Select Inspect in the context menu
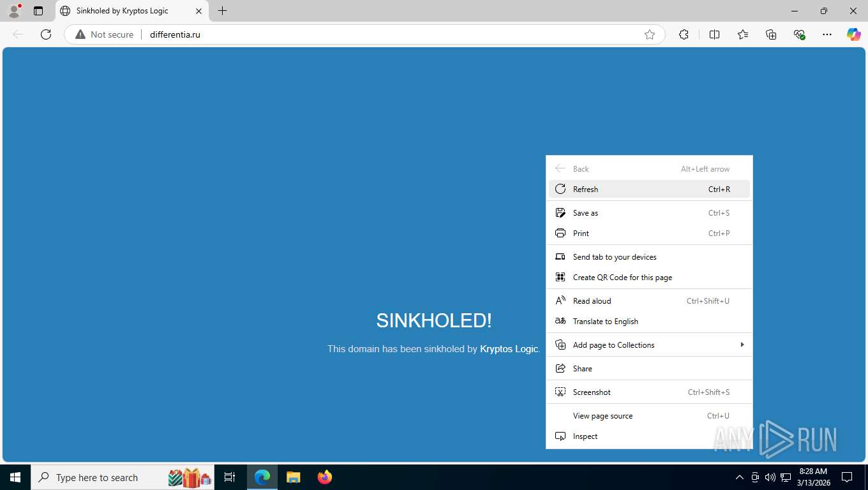Screen dimensions: 868x490 point(649,436)
